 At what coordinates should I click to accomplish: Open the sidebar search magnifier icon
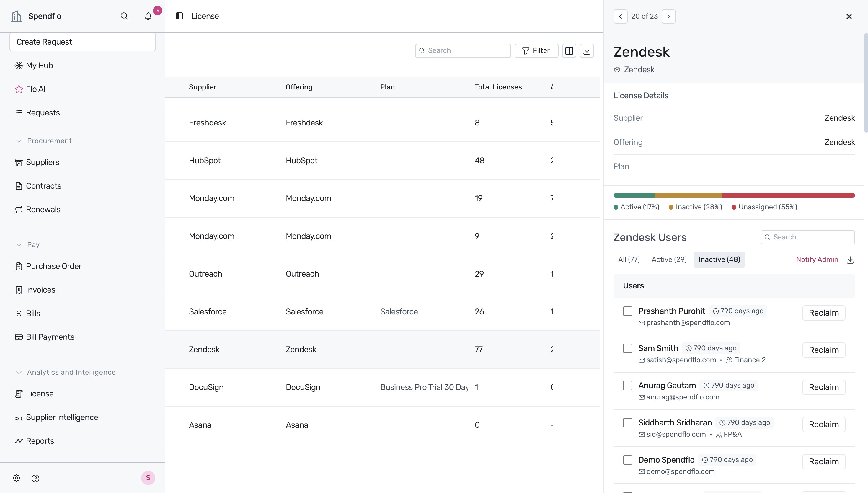click(124, 16)
